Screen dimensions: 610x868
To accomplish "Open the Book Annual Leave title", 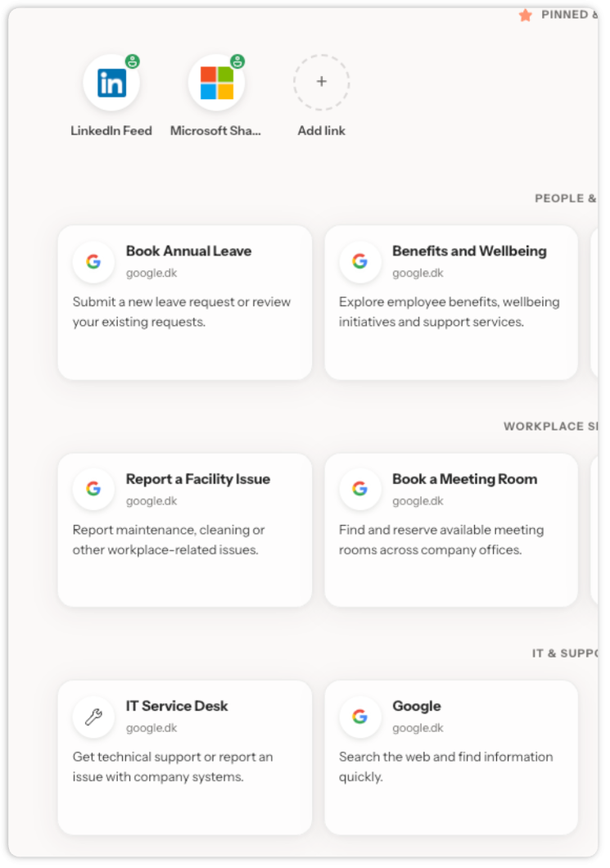I will coord(189,251).
